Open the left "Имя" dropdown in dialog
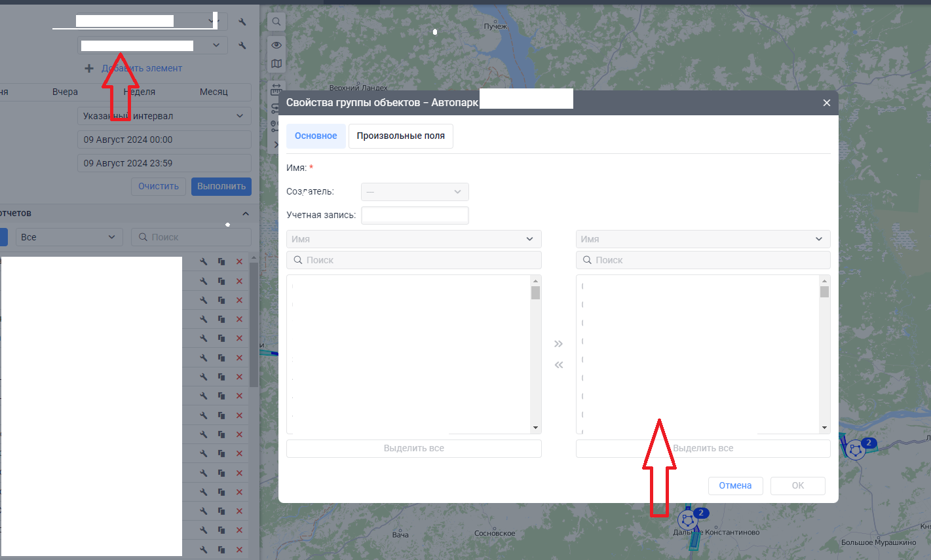This screenshot has height=560, width=931. 413,239
